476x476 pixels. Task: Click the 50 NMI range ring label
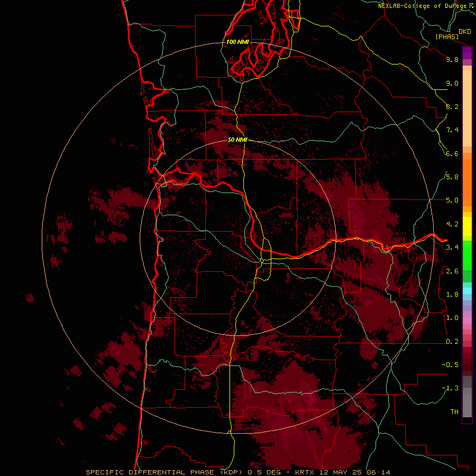(237, 140)
